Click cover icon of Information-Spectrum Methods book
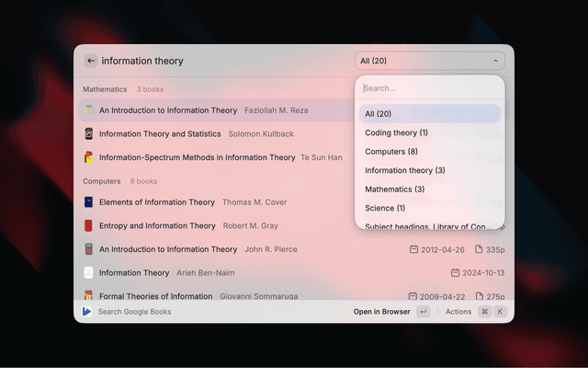Viewport: 588px width, 368px height. point(89,157)
